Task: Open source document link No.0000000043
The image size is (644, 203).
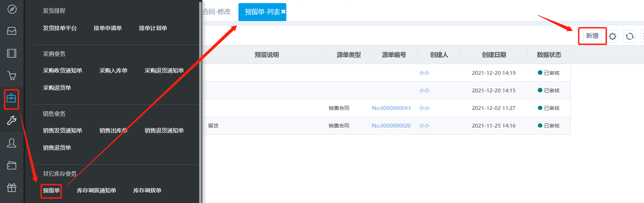Action: click(391, 108)
